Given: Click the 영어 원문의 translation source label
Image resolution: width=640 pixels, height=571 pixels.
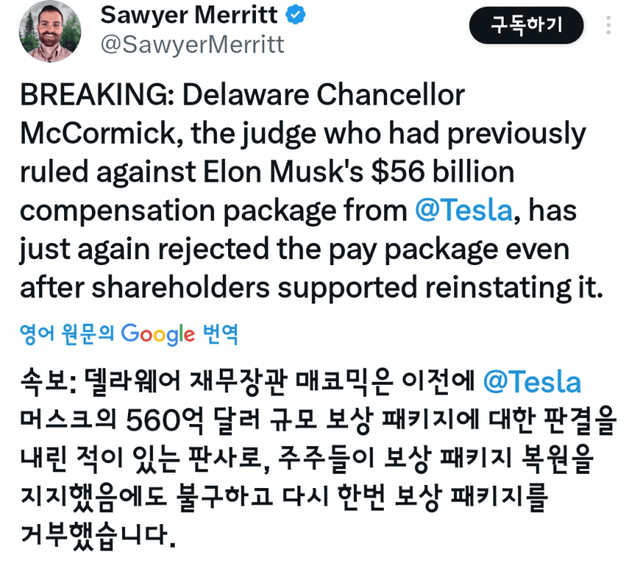Looking at the screenshot, I should pyautogui.click(x=67, y=334).
